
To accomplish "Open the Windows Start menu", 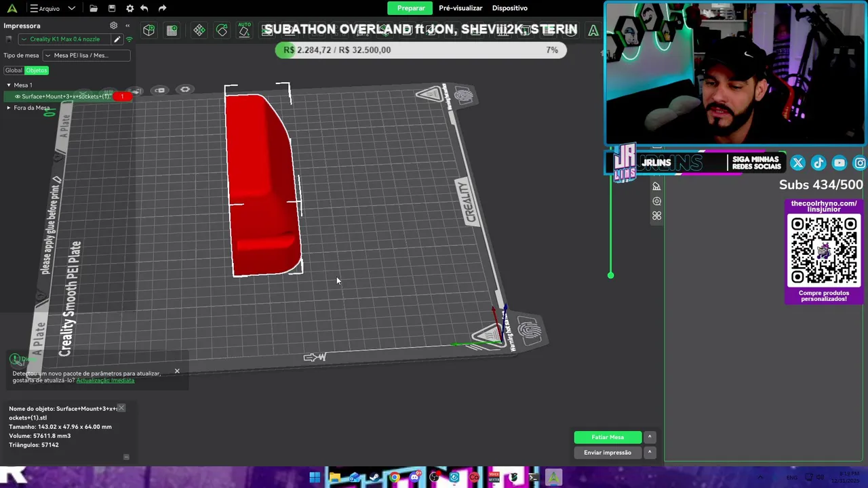I will coord(315,478).
